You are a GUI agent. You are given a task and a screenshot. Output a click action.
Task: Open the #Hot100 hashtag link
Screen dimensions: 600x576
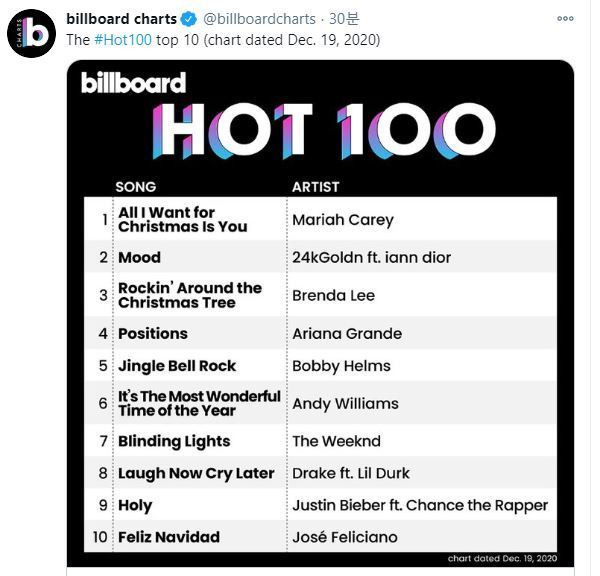[x=124, y=39]
